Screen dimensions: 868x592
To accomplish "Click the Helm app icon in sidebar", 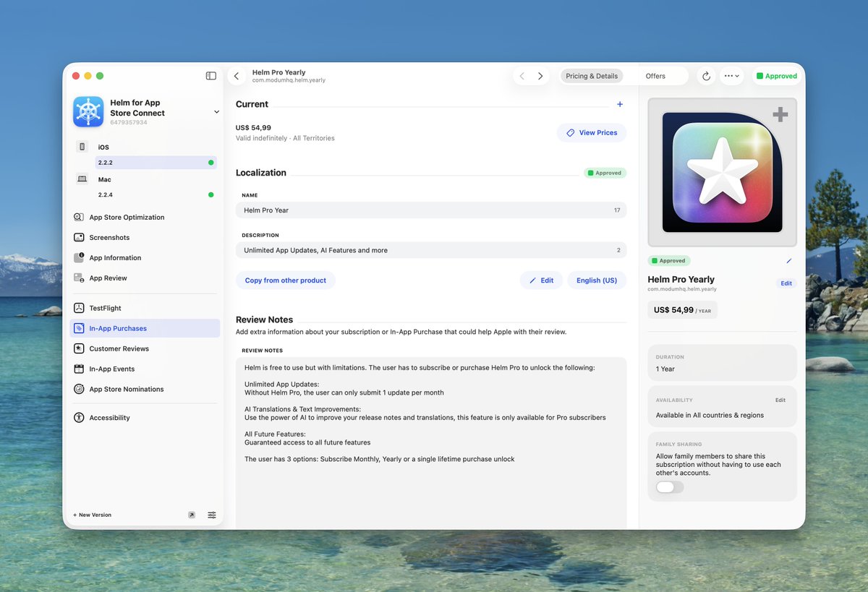I will click(x=88, y=111).
